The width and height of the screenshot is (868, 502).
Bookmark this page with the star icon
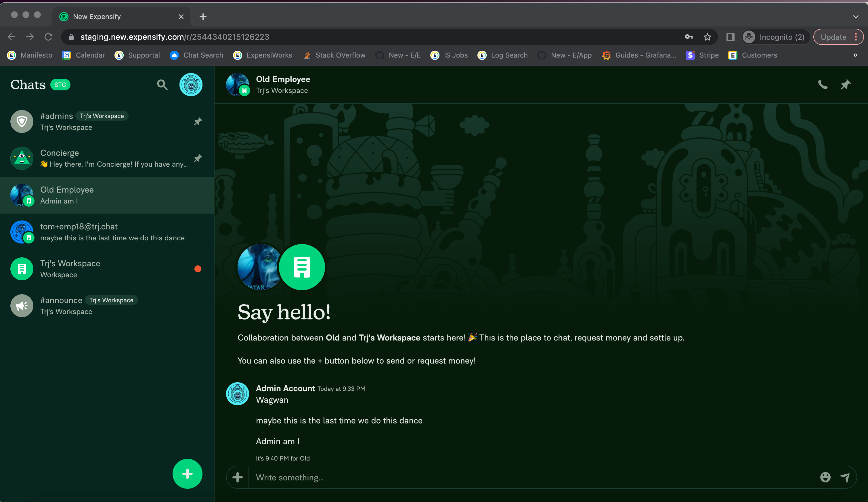(708, 37)
